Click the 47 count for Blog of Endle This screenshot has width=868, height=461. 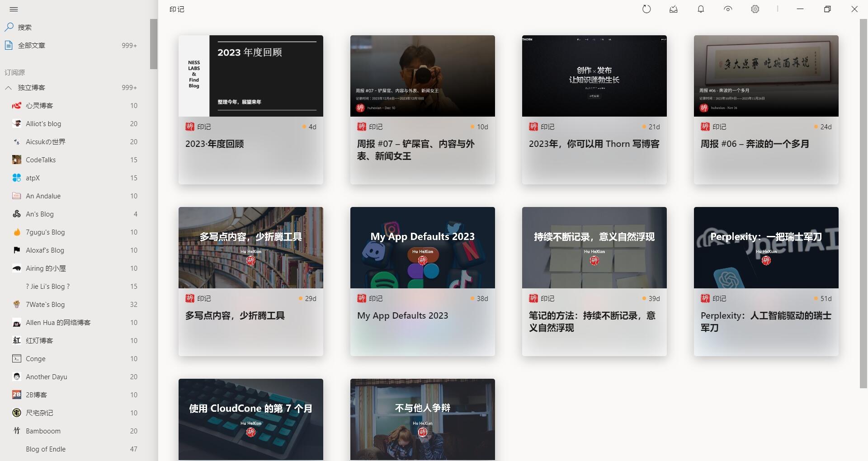tap(133, 449)
